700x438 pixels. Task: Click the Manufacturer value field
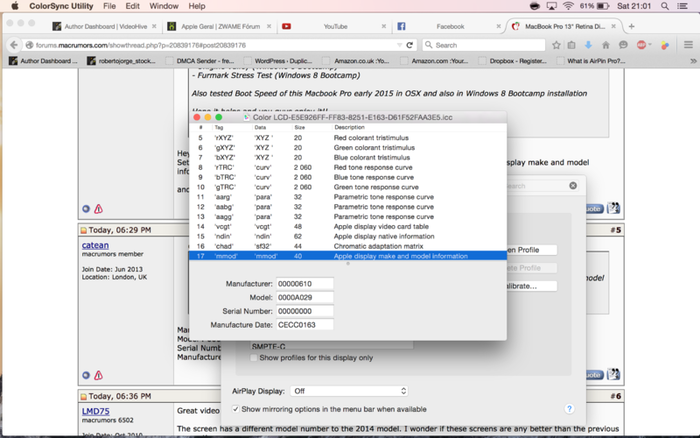click(304, 284)
